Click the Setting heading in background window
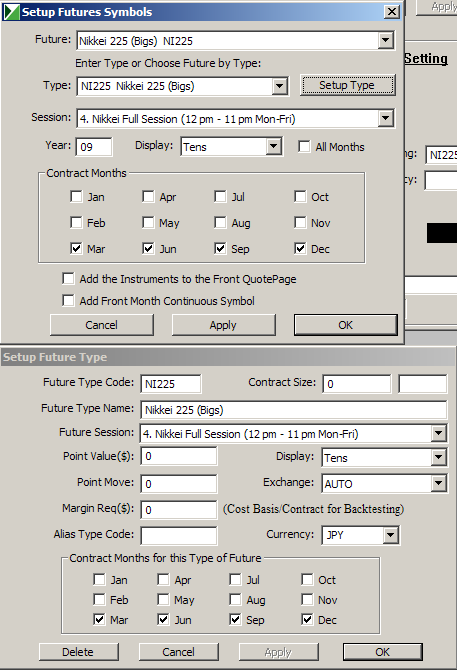This screenshot has width=457, height=670. click(426, 59)
